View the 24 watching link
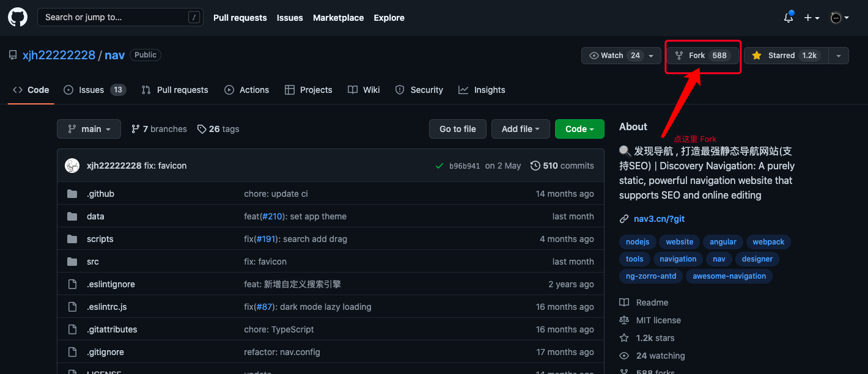 pos(652,356)
